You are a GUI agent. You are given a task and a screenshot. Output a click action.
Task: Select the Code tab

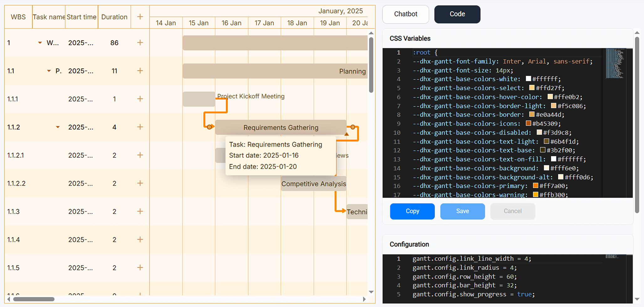point(457,14)
